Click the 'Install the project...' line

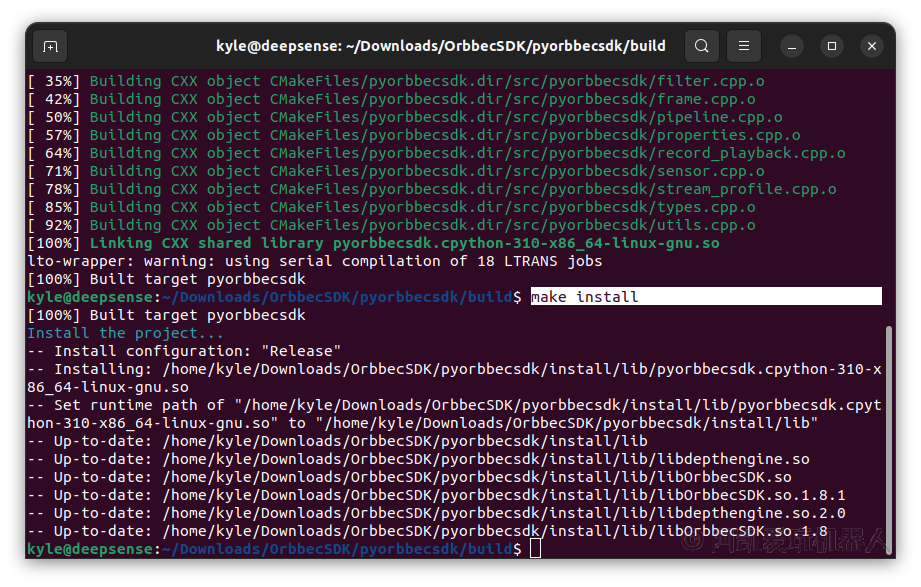[125, 333]
